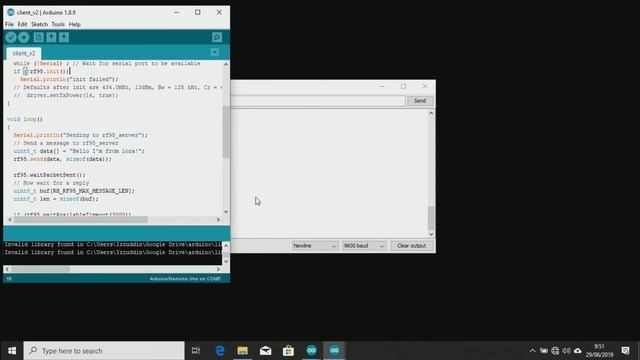
Task: Select the client_v2 sketch tab
Action: pos(24,53)
